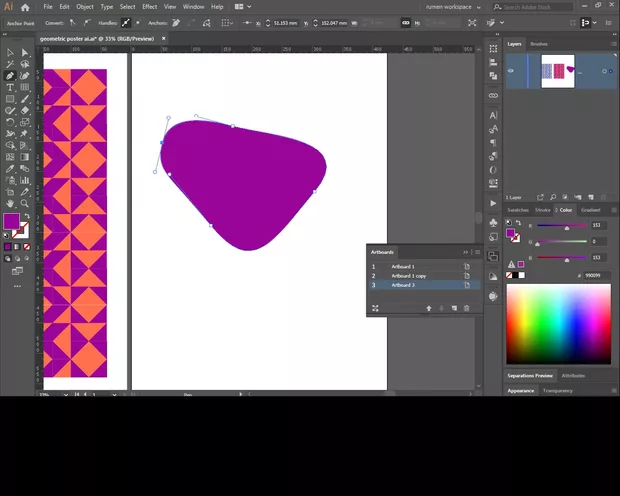Choose the Magic Wand tool
Image resolution: width=620 pixels, height=496 pixels.
pos(10,64)
